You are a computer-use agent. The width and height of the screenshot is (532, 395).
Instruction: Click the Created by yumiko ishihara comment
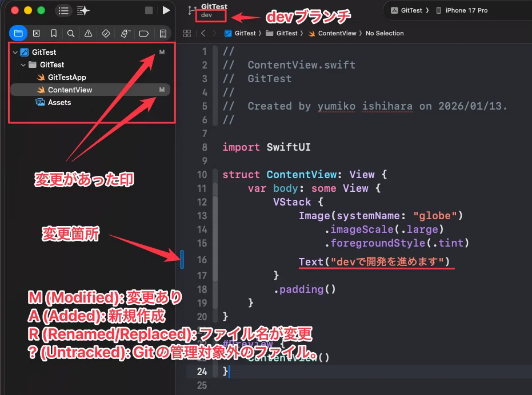(x=365, y=106)
